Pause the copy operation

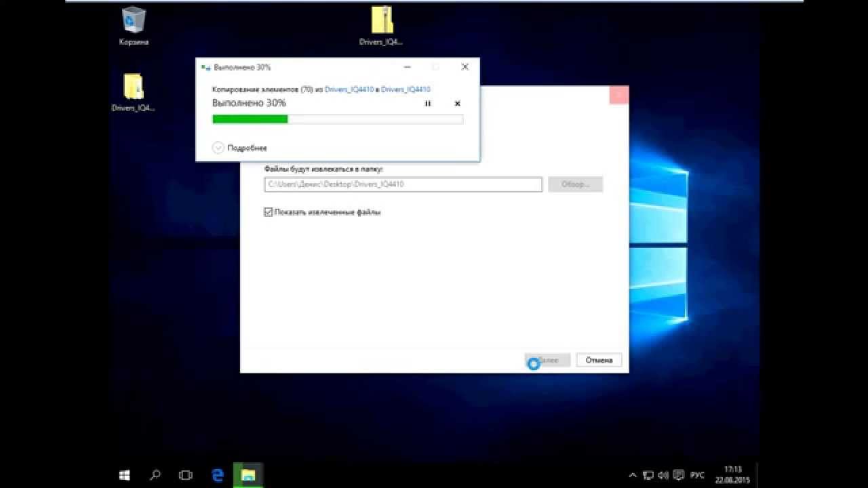point(427,104)
